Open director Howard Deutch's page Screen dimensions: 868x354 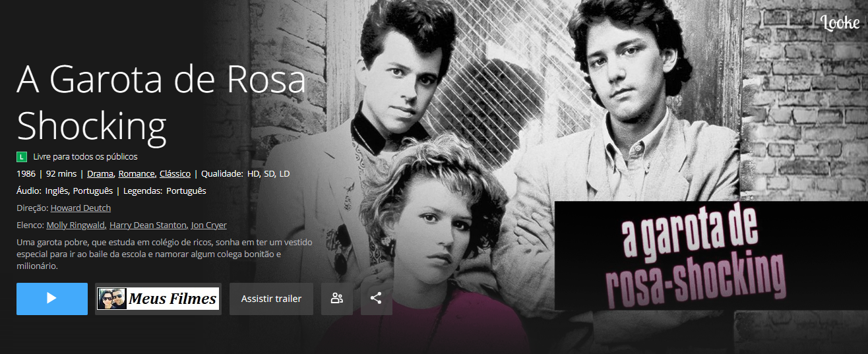pos(80,208)
